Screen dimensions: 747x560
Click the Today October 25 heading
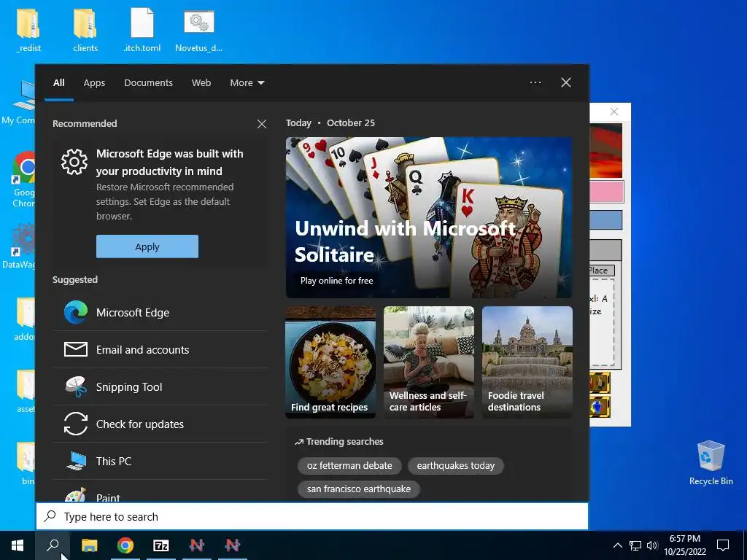click(330, 122)
